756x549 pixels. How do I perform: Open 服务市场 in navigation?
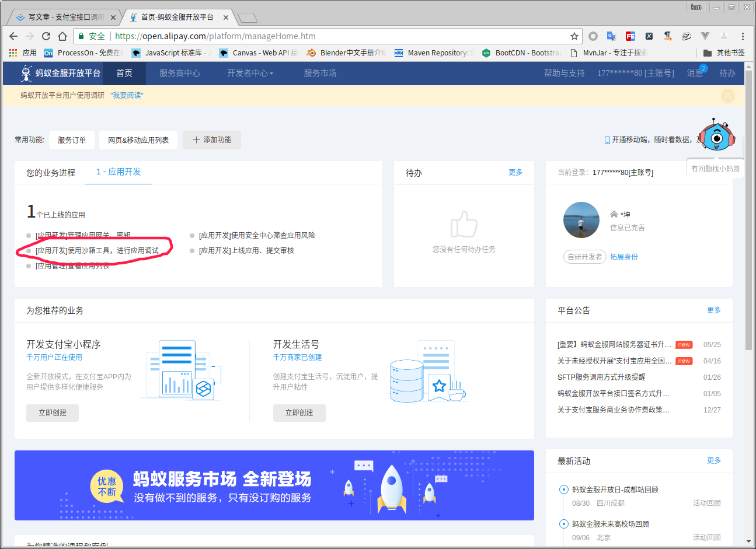tap(320, 73)
